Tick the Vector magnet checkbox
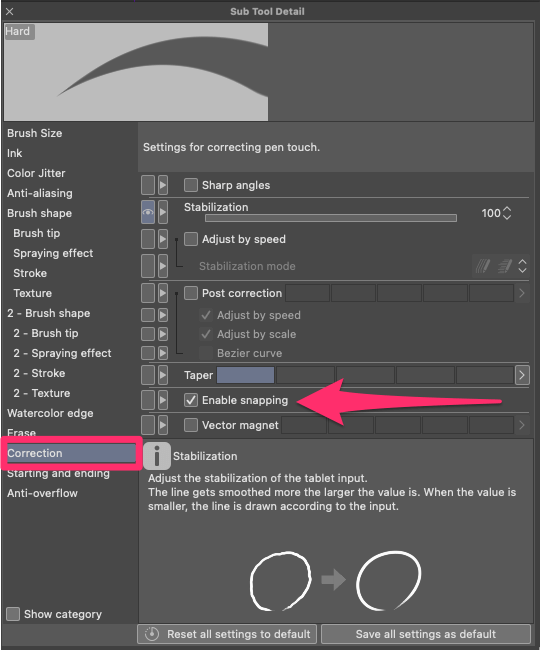This screenshot has height=650, width=540. (191, 425)
